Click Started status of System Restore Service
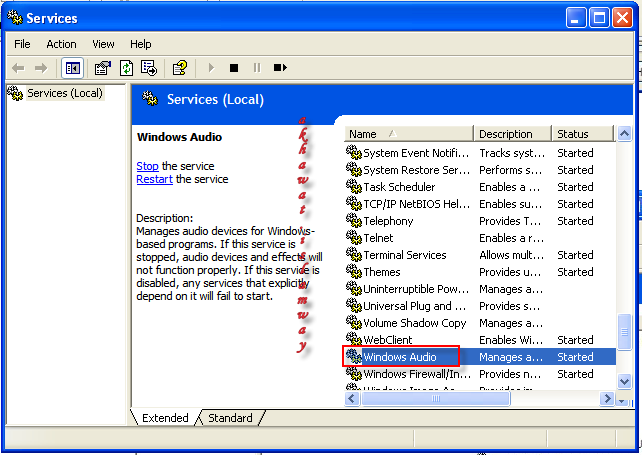The width and height of the screenshot is (642, 455). point(575,170)
